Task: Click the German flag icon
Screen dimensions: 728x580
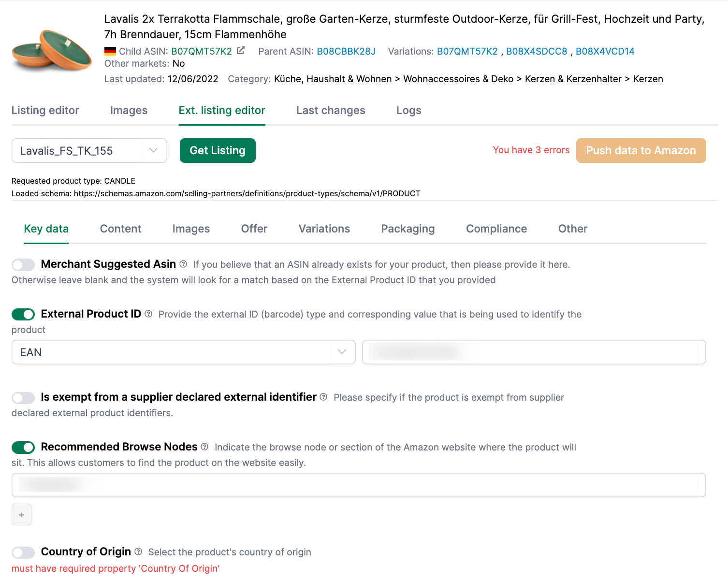Action: point(110,51)
